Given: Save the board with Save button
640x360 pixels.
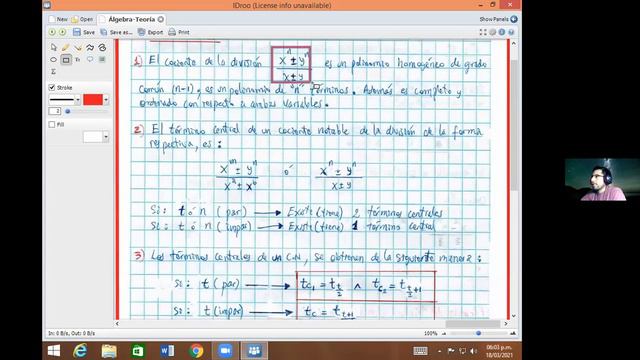Looking at the screenshot, I should (84, 32).
